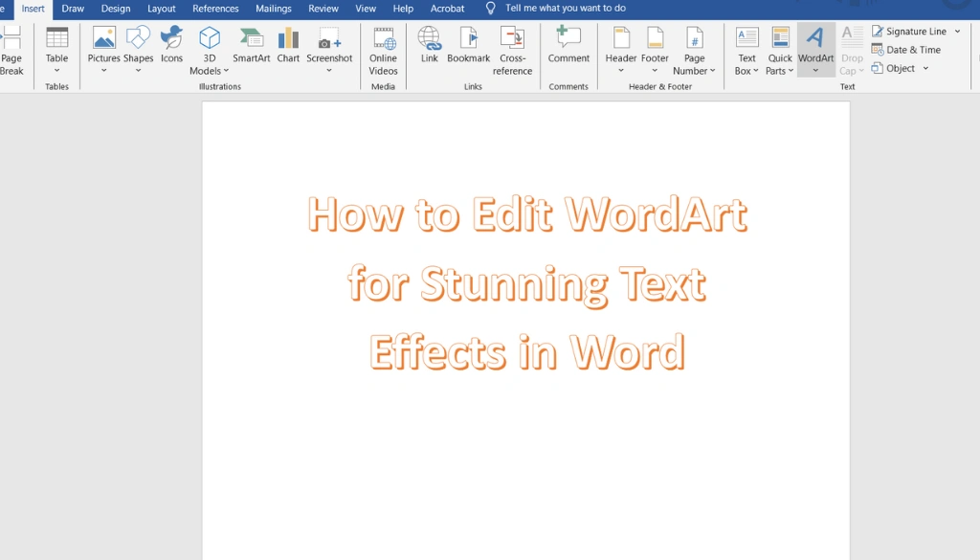Add a new Comment
Image resolution: width=980 pixels, height=560 pixels.
coord(568,45)
